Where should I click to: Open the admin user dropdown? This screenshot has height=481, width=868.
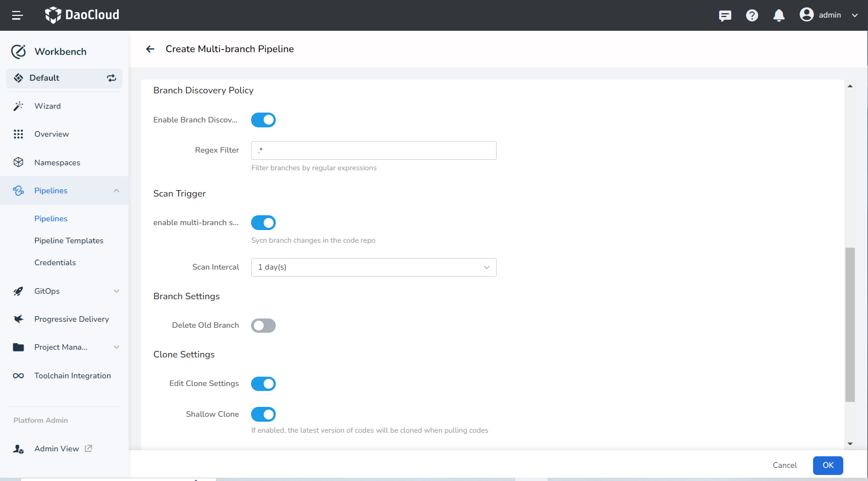(x=829, y=15)
